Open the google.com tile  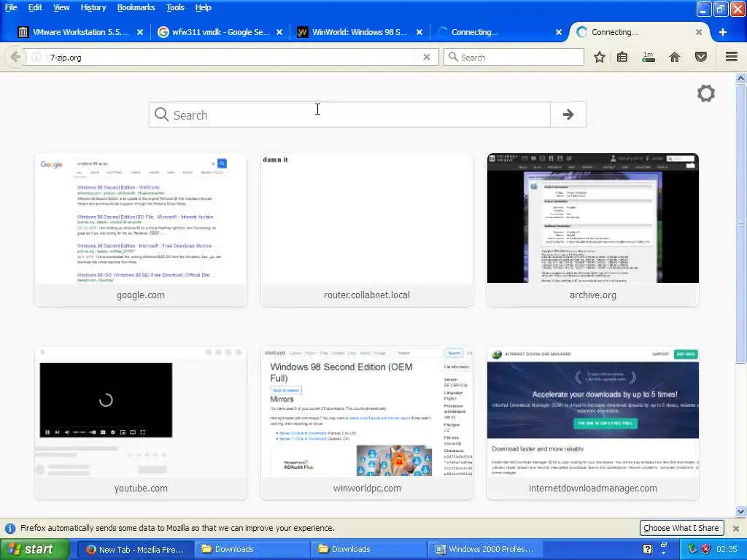tap(141, 230)
